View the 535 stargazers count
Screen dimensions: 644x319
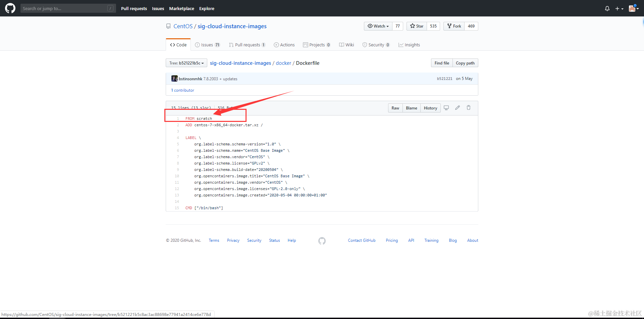tap(433, 26)
